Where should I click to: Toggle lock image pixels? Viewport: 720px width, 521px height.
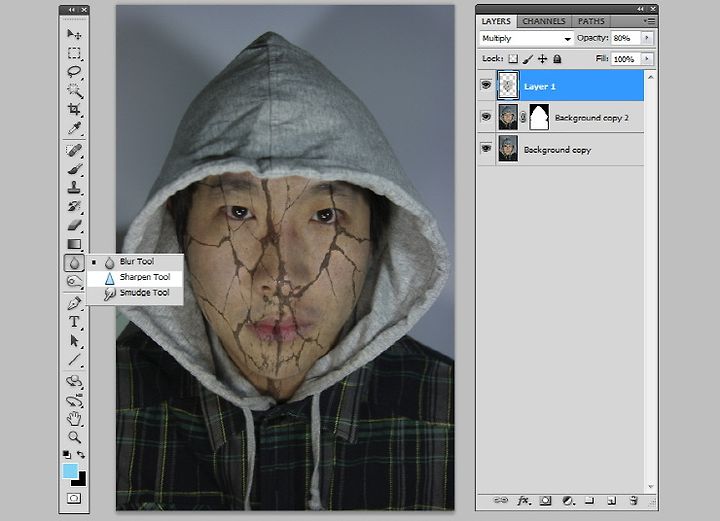[528, 59]
